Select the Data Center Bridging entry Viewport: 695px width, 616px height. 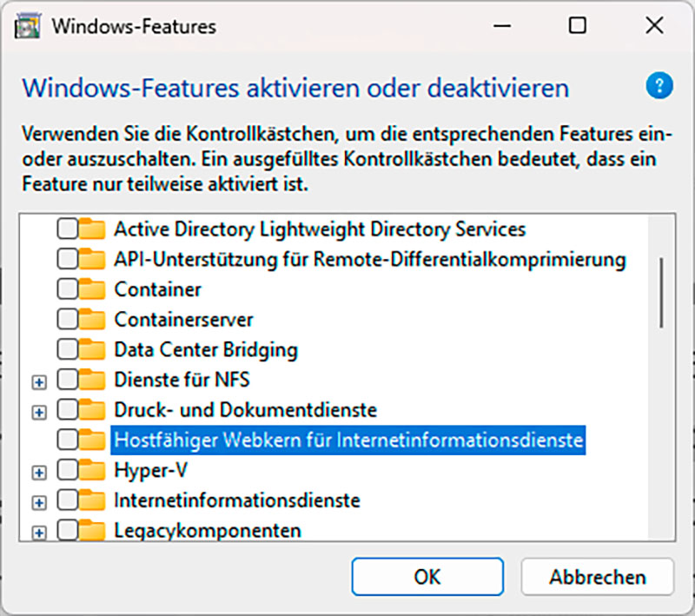[208, 349]
